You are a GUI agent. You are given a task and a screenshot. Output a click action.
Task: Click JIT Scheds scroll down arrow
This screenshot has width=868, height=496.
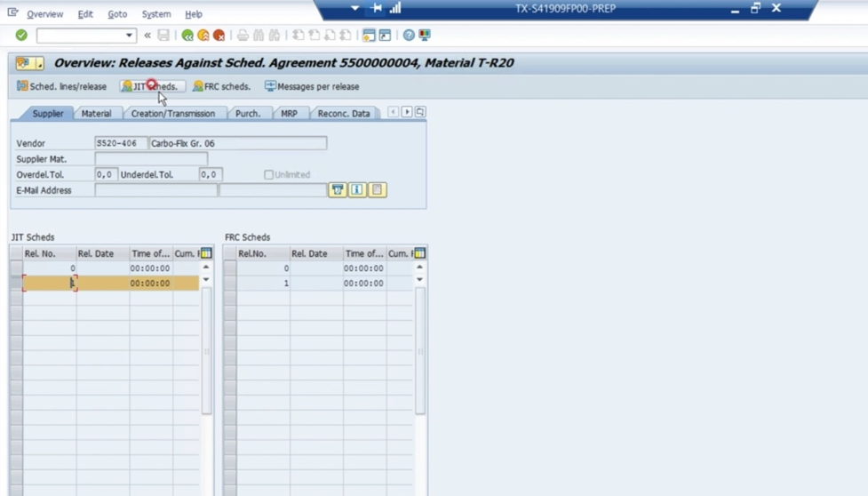tap(206, 279)
